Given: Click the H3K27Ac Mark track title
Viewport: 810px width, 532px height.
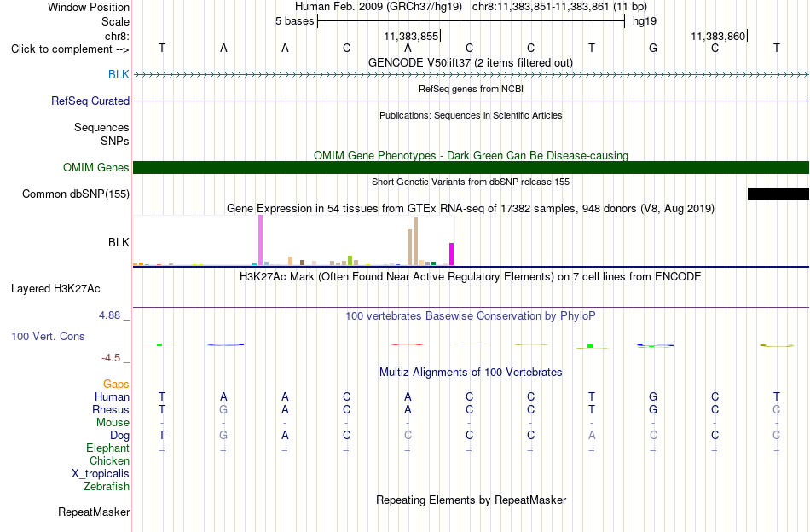Looking at the screenshot, I should pos(471,276).
